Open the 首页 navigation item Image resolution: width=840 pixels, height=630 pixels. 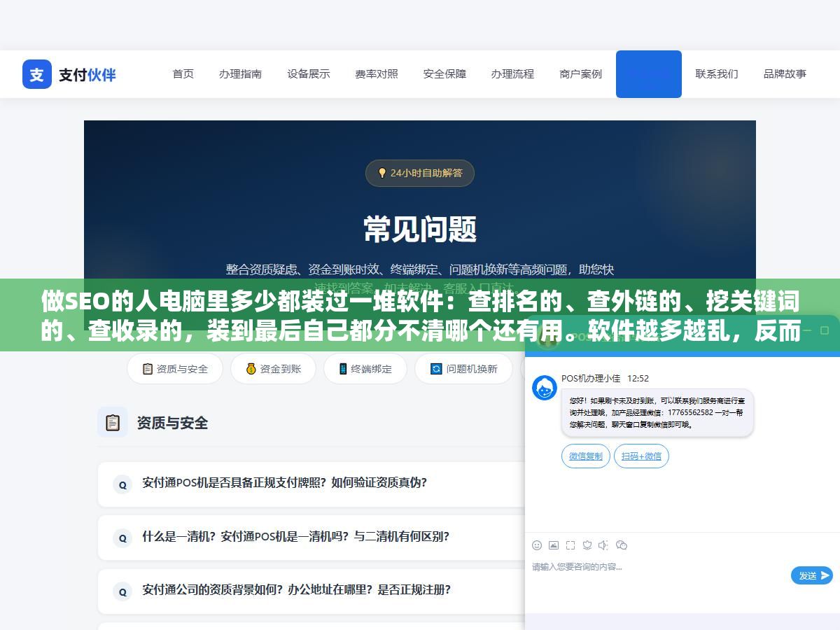183,73
